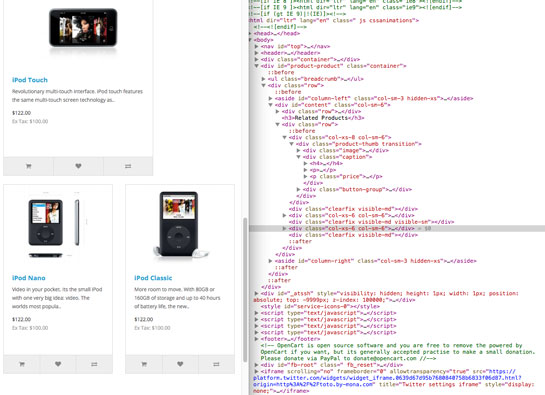
Task: Click the iPod Classic product image
Action: (x=180, y=225)
